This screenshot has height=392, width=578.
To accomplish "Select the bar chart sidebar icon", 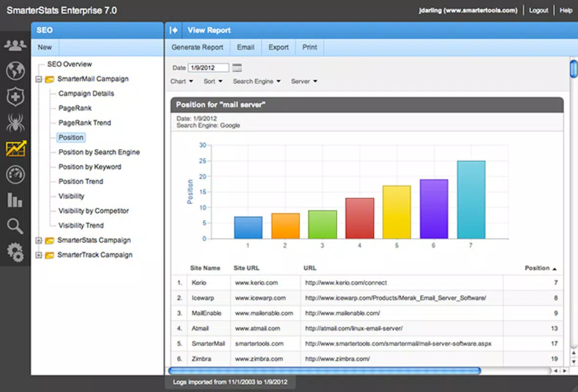I will click(x=15, y=200).
